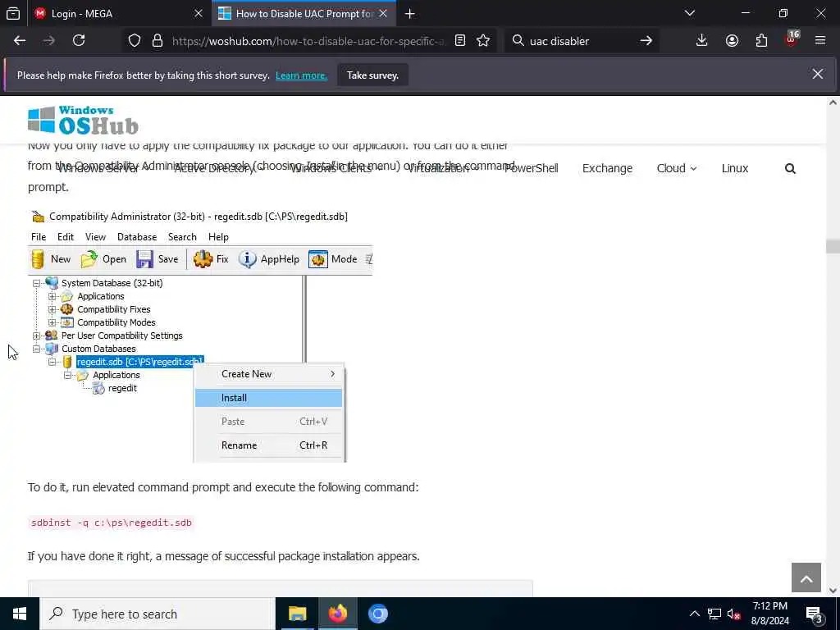Click the scrollbar up arrow
This screenshot has width=840, height=630.
pos(833,102)
